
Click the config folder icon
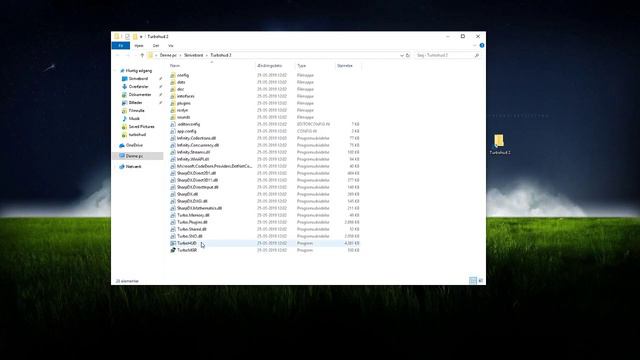173,76
